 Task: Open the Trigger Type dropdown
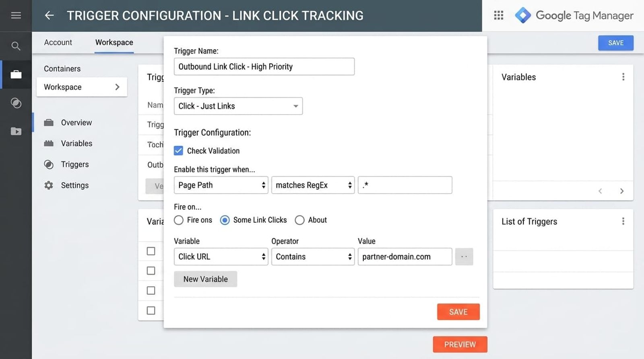(238, 106)
